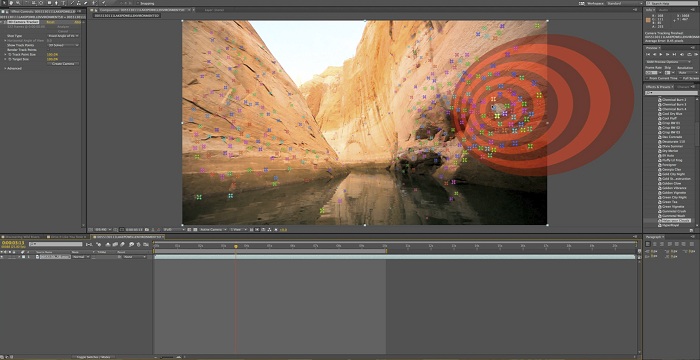Enable the Snapping checkbox
This screenshot has width=700, height=360.
pyautogui.click(x=138, y=3)
